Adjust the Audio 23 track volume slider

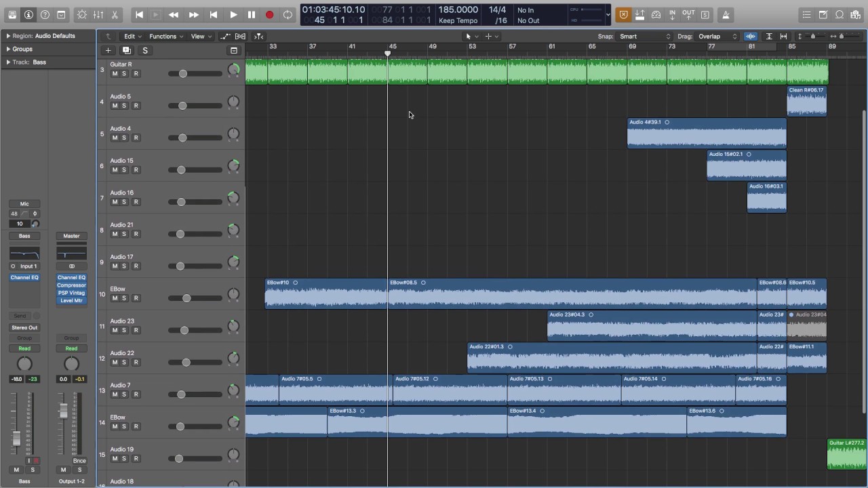click(195, 331)
